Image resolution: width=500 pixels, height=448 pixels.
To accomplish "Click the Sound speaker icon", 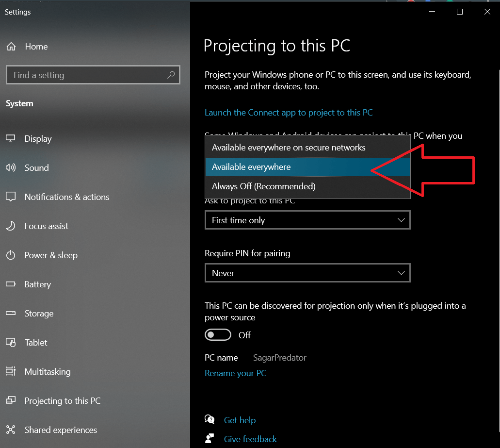I will point(11,168).
